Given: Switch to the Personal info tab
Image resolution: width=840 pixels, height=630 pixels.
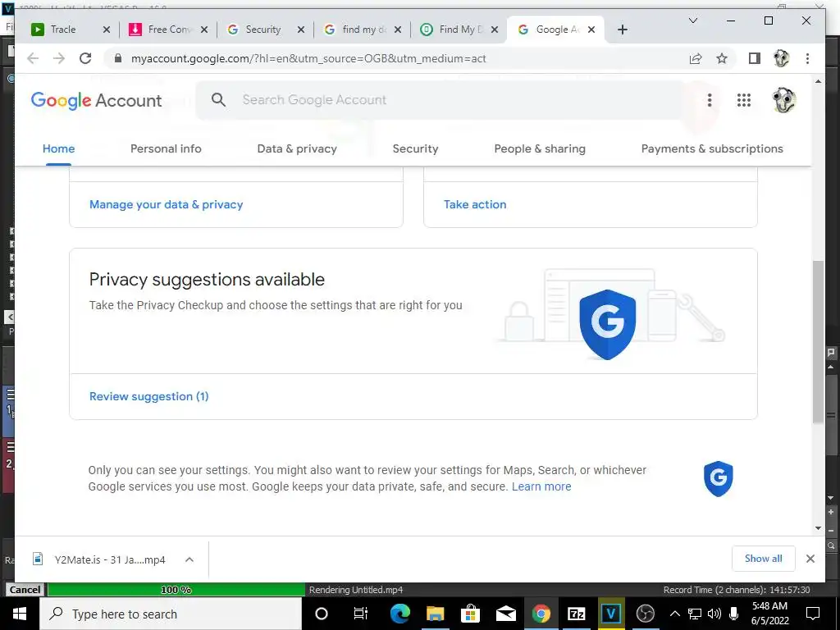Looking at the screenshot, I should (x=166, y=149).
